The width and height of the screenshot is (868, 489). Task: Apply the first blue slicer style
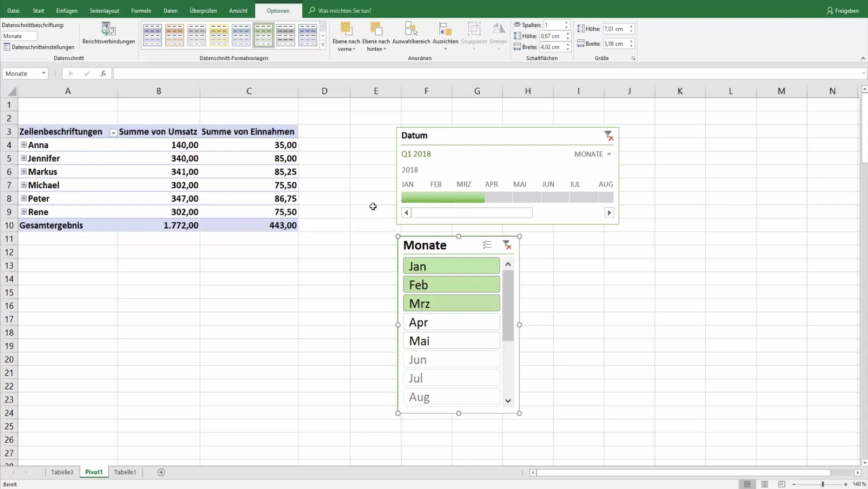pos(152,35)
